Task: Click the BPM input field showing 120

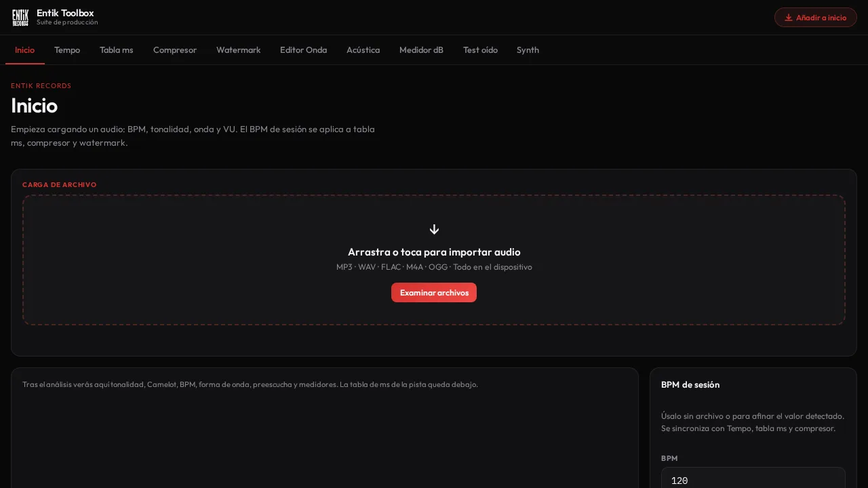Action: click(x=753, y=480)
